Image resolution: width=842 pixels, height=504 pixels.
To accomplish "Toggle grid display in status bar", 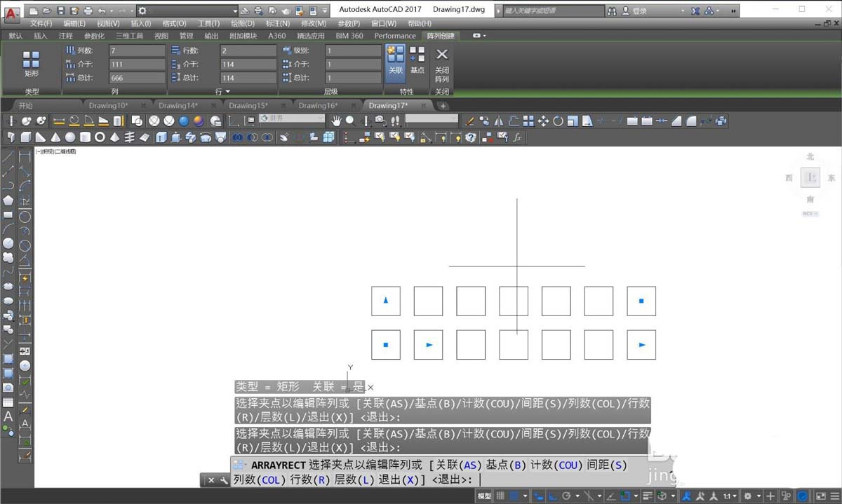I will pos(500,496).
